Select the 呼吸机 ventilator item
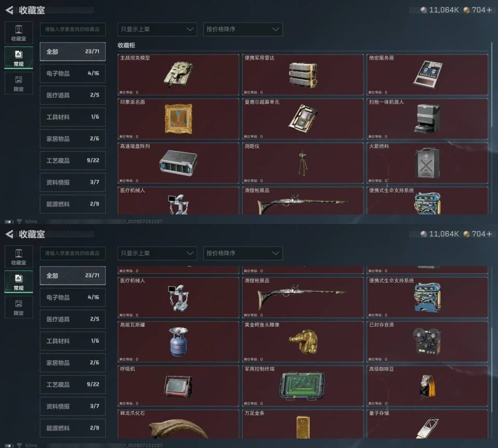This screenshot has height=448, width=498. coord(178,386)
